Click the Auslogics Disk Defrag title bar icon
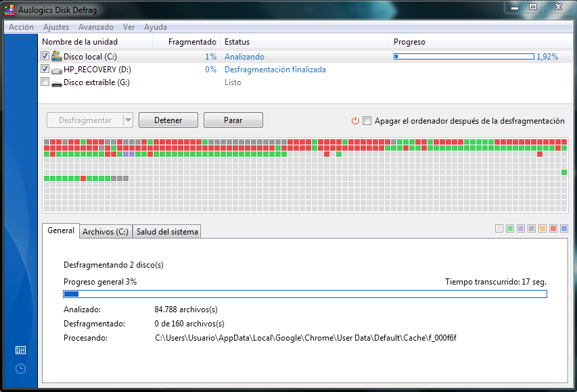The image size is (577, 392). 8,9
